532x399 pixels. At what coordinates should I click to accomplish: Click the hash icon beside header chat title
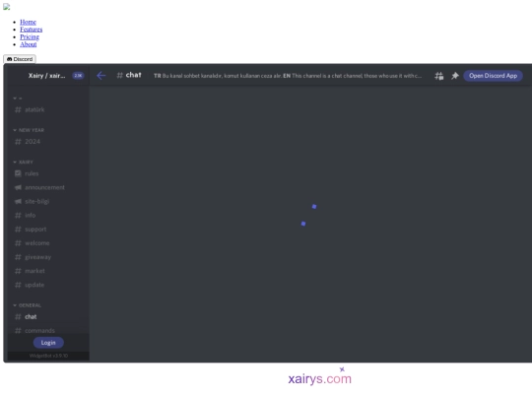coord(119,75)
